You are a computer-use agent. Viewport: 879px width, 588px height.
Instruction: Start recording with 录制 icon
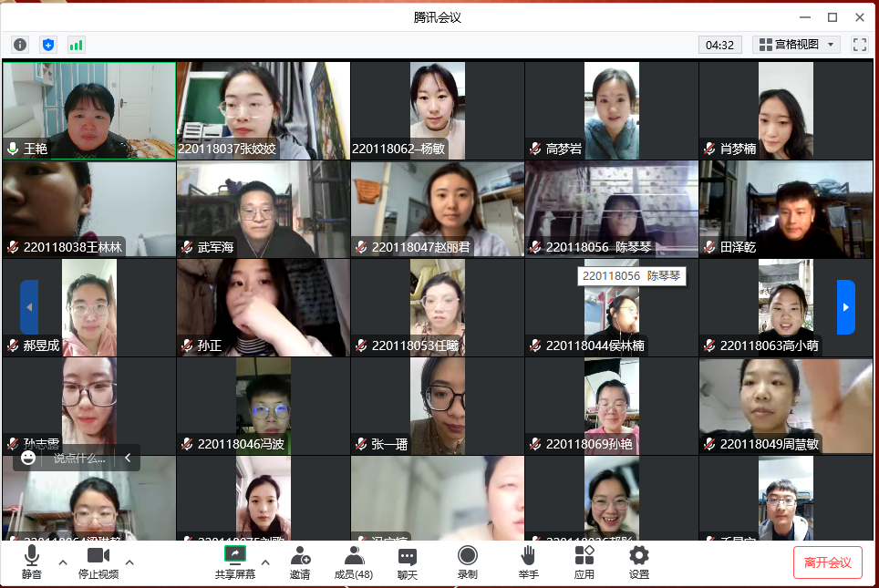[x=468, y=562]
